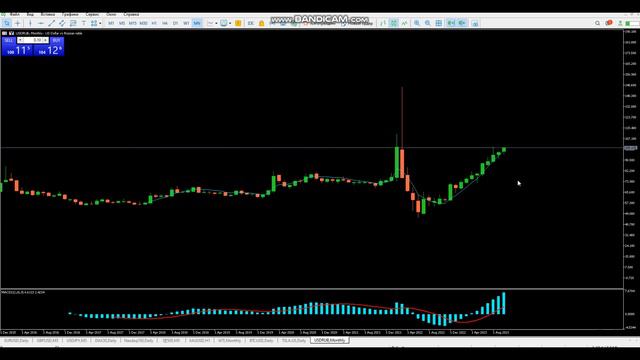Screen dimensions: 640x360
Task: Toggle chart auto scroll
Action: coord(451,23)
